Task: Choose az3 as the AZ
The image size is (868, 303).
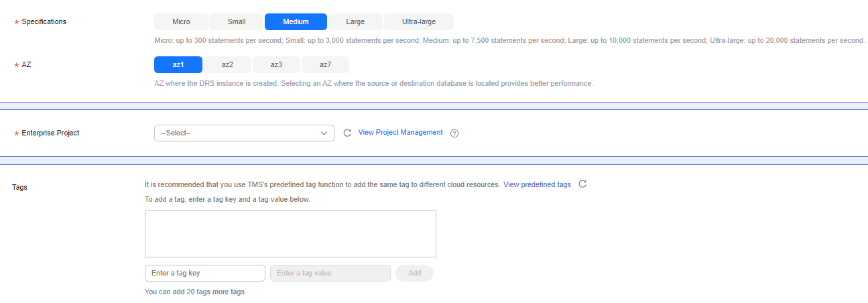Action: [276, 64]
